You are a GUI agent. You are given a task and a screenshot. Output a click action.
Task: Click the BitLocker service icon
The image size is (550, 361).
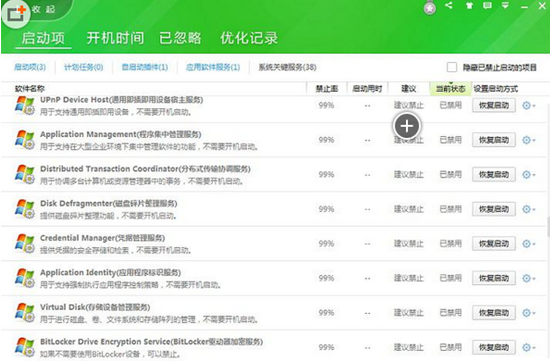point(25,347)
